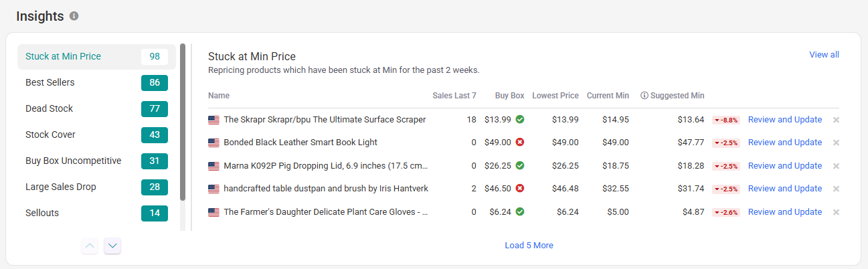
Task: Click the green Buy Box check for Skrapr
Action: [x=520, y=120]
